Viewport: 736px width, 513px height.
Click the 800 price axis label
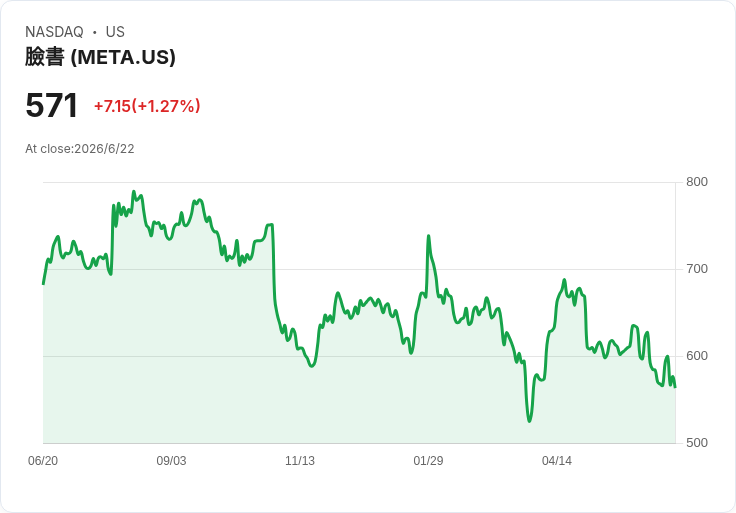click(697, 182)
